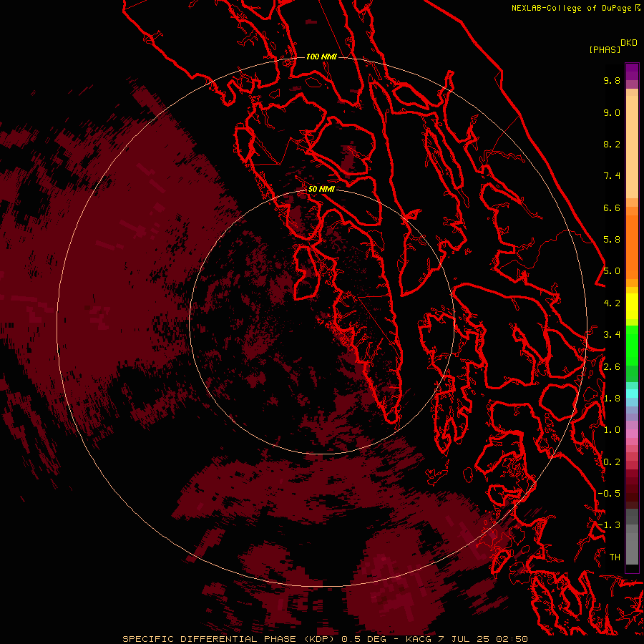644x644 pixels.
Task: Click the Specific Differential Phase (KDP) caption
Action: (x=229, y=639)
